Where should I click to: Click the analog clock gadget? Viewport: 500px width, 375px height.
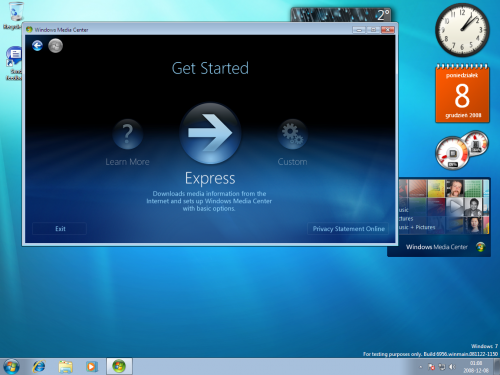click(x=462, y=30)
